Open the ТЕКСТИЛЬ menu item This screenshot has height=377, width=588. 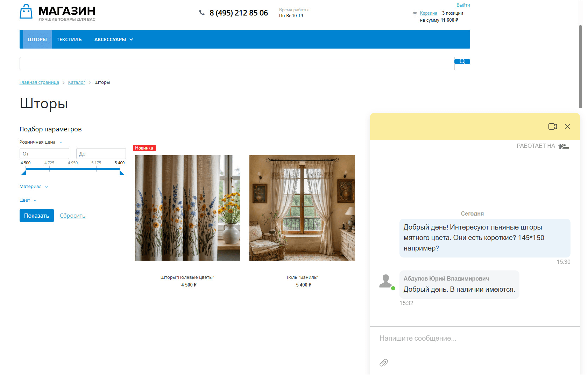[x=69, y=39]
